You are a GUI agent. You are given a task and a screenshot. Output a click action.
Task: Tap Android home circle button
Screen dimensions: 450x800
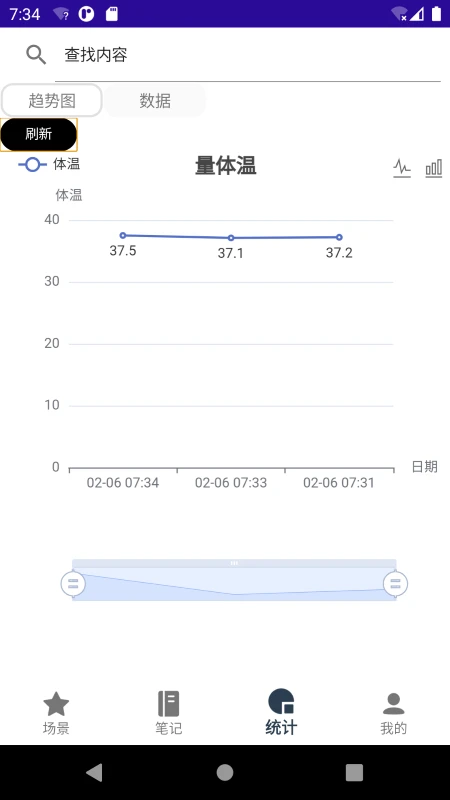pos(225,772)
